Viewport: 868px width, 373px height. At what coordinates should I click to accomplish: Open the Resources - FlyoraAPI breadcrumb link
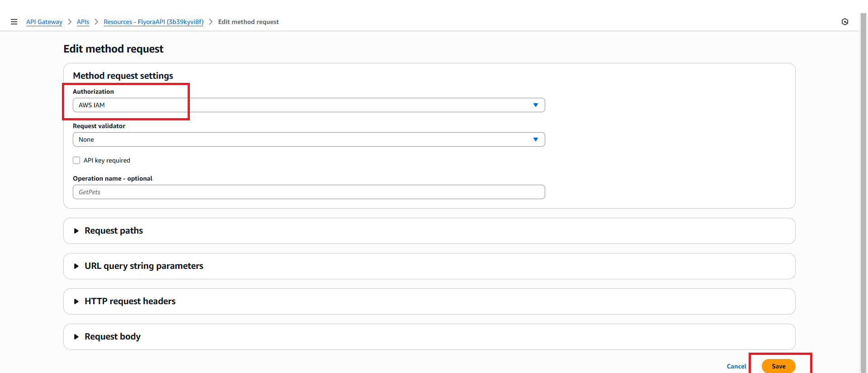pyautogui.click(x=153, y=22)
